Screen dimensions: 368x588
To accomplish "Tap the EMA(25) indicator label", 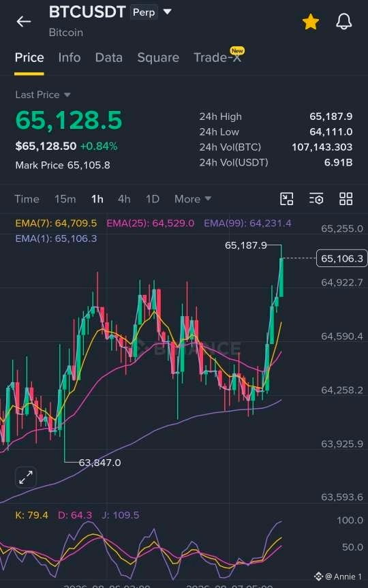I will pos(151,223).
